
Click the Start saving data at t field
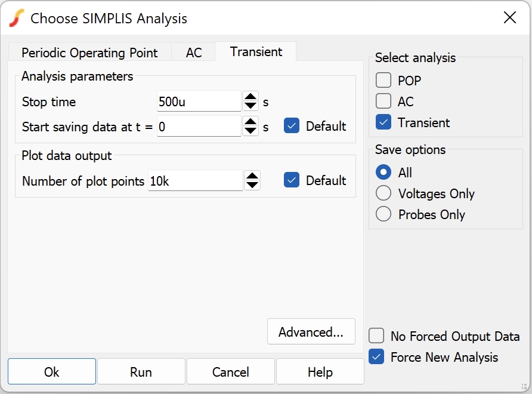pos(199,127)
